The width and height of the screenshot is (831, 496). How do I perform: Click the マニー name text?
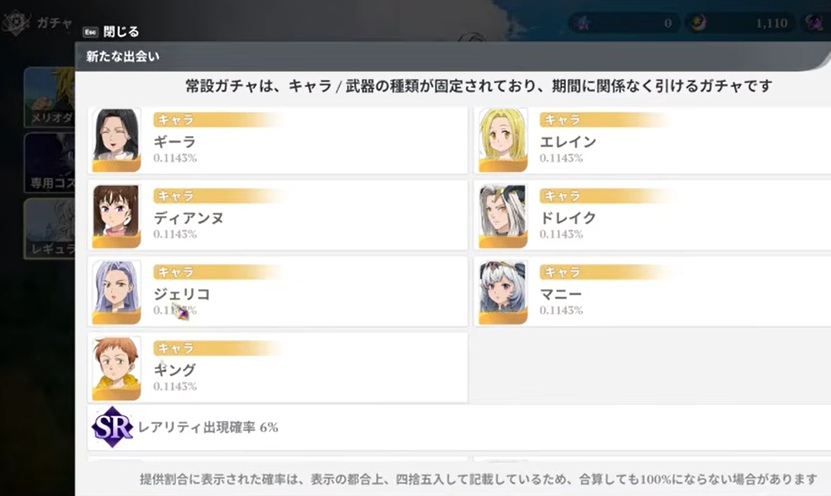(560, 295)
